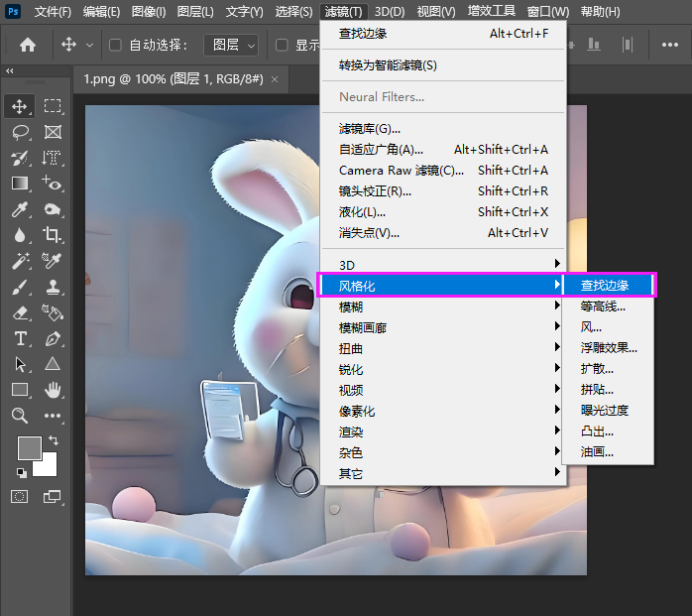This screenshot has height=616, width=692.
Task: Expand the 模糊画廊 submenu
Action: [442, 327]
